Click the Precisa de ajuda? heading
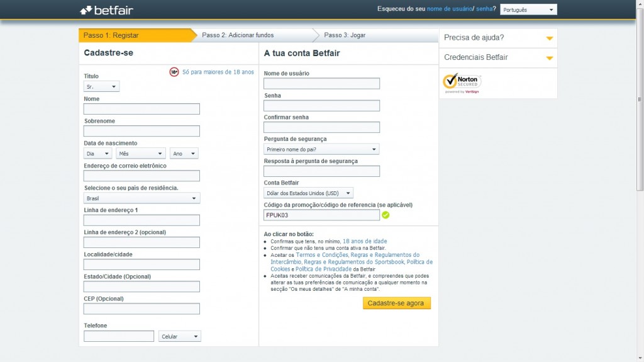This screenshot has height=362, width=644. tap(474, 38)
